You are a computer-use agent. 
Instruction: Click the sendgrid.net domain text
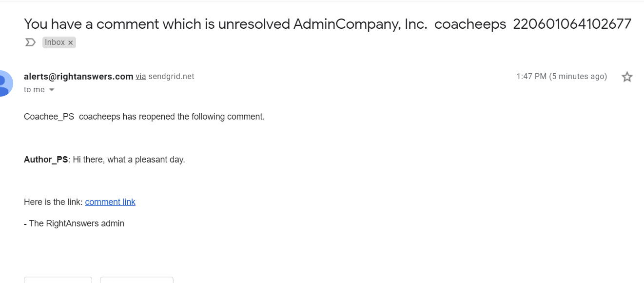(x=171, y=77)
